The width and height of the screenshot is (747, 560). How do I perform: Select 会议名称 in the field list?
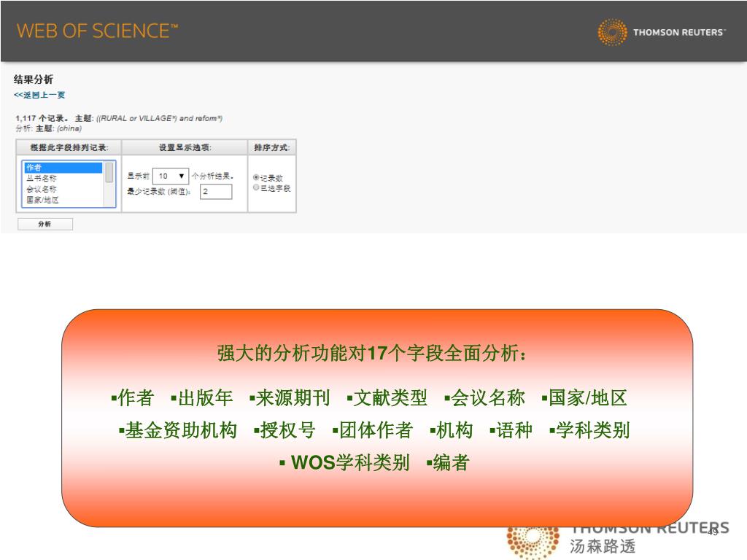coord(63,189)
